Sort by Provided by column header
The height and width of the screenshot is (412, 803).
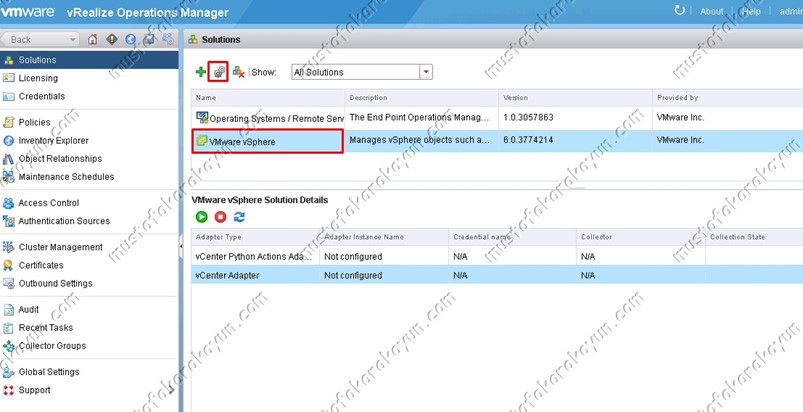coord(728,97)
